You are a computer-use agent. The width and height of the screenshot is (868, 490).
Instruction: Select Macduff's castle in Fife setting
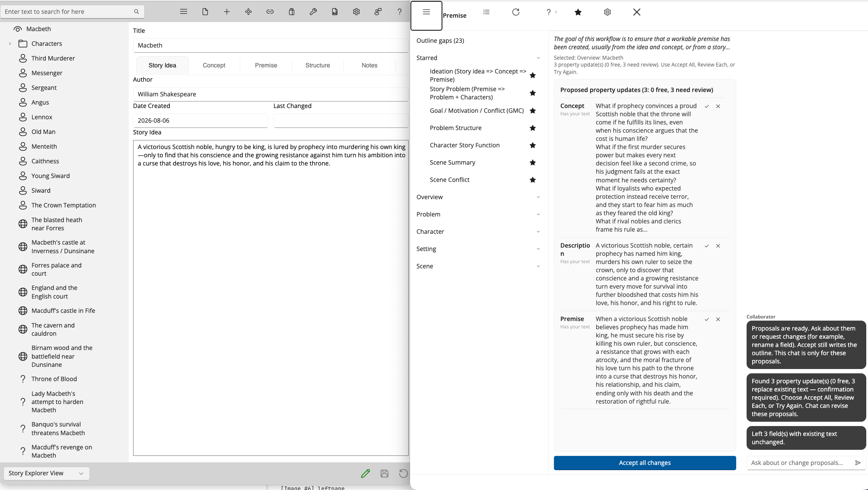coord(63,311)
